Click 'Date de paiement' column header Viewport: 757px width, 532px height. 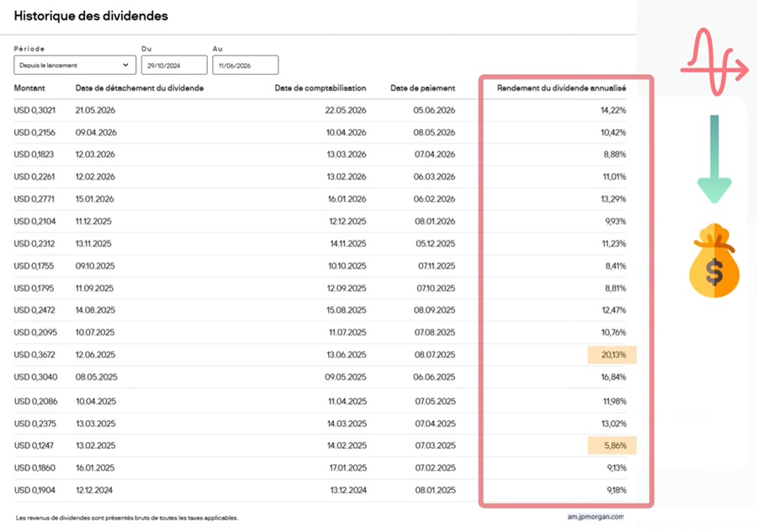point(422,88)
